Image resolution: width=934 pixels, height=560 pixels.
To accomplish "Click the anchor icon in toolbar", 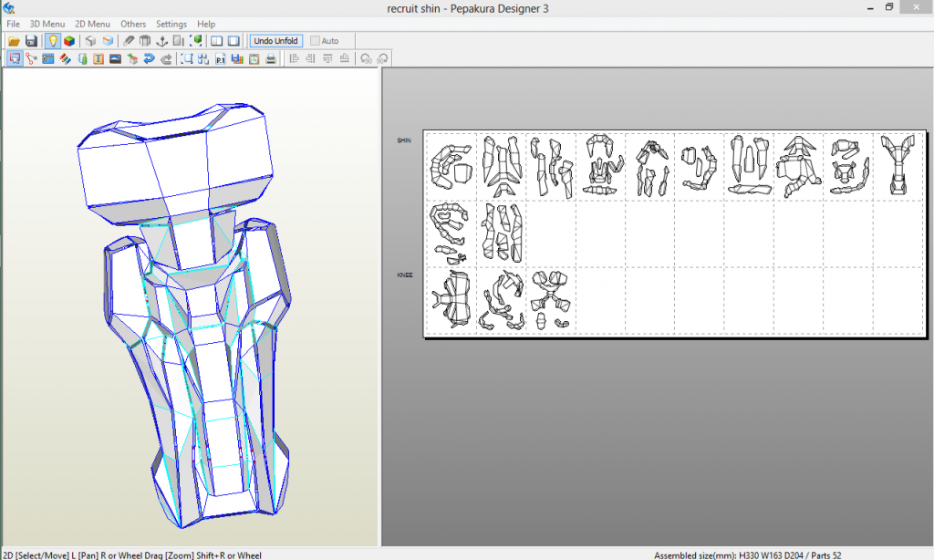I will click(162, 41).
